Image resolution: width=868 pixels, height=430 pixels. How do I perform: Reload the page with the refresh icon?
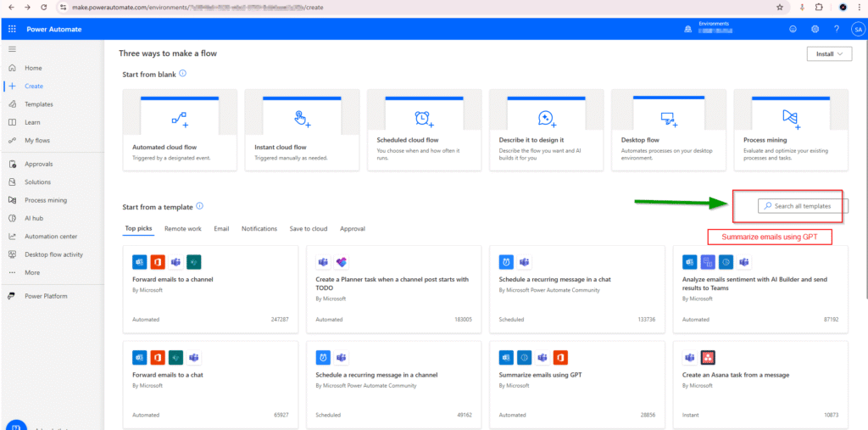(44, 8)
